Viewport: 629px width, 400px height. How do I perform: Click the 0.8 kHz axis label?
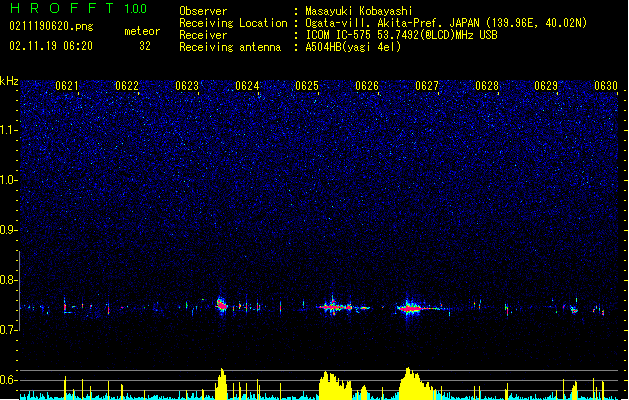click(x=9, y=280)
